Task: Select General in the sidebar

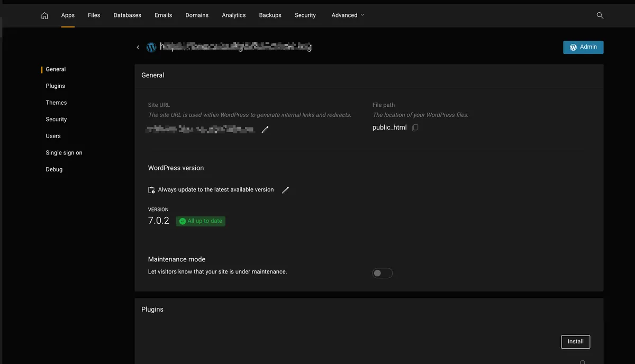Action: 56,69
